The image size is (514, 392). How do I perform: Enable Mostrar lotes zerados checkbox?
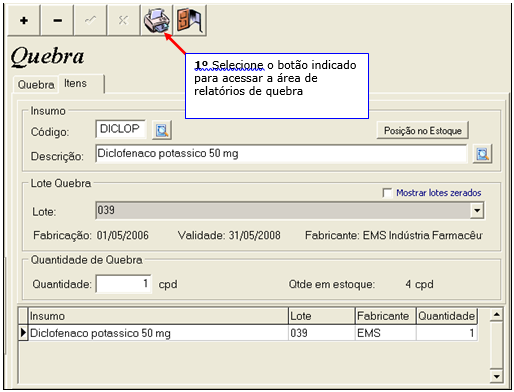387,193
